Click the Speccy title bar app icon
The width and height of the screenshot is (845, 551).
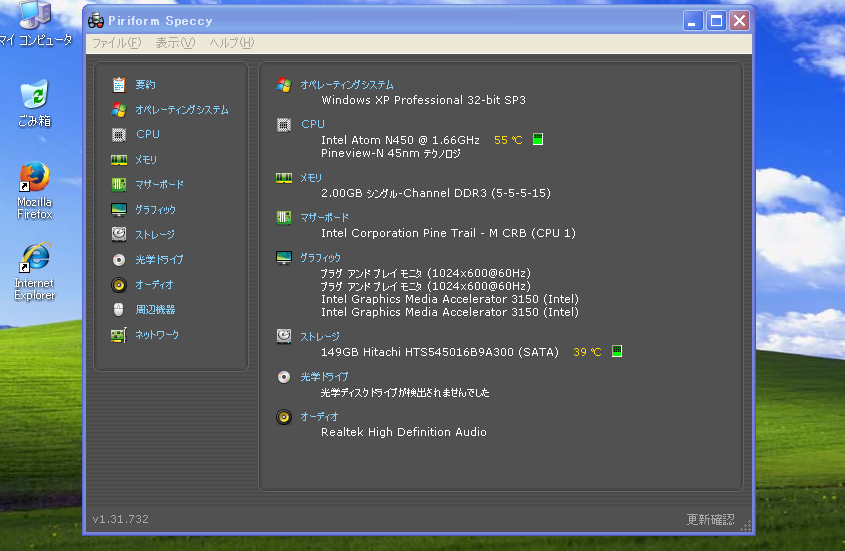[x=96, y=20]
